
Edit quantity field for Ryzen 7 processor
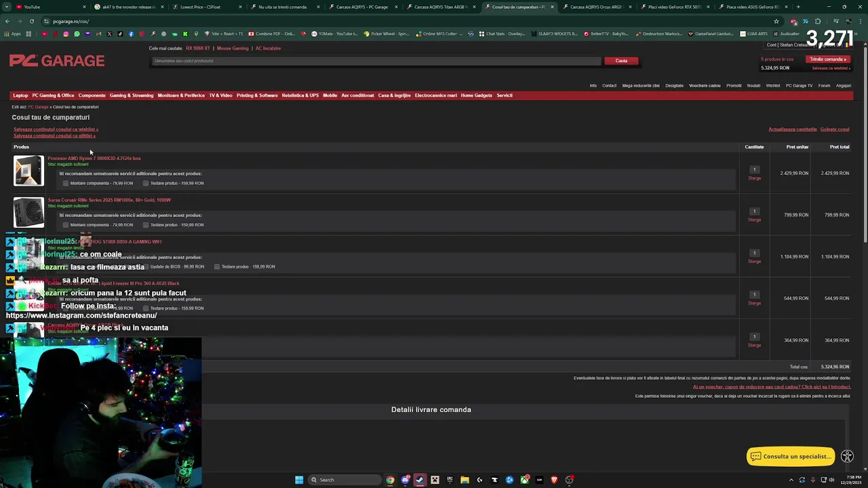[754, 169]
